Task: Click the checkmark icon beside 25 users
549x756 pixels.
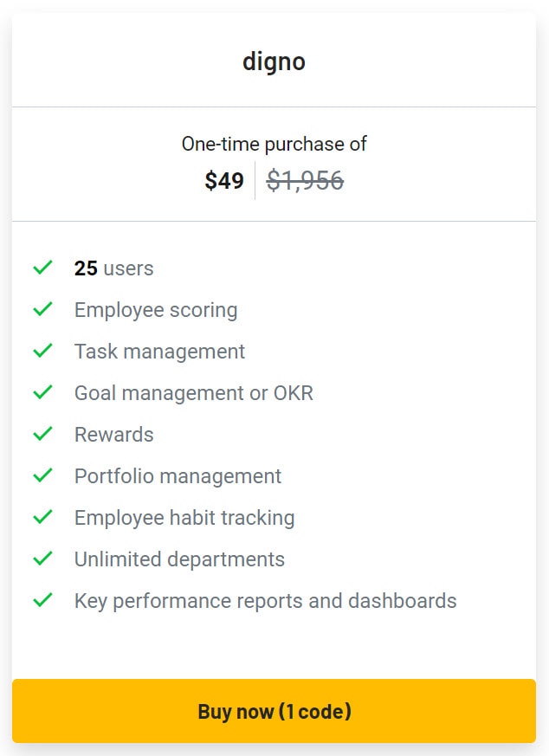Action: pyautogui.click(x=42, y=268)
